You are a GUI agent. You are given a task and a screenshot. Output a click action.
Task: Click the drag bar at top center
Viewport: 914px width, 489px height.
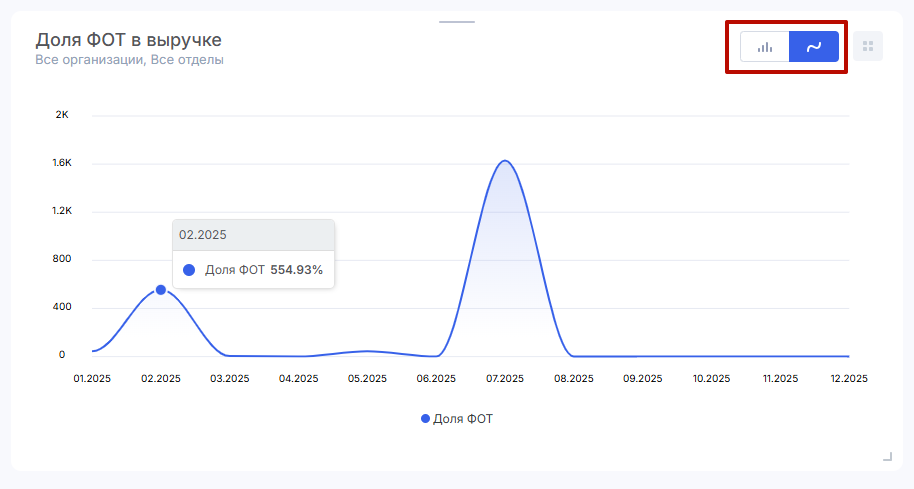[457, 21]
